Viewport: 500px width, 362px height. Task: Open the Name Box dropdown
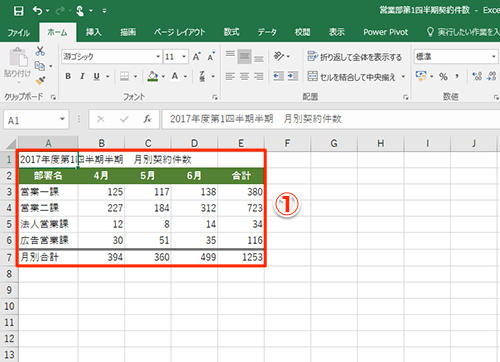[x=62, y=119]
